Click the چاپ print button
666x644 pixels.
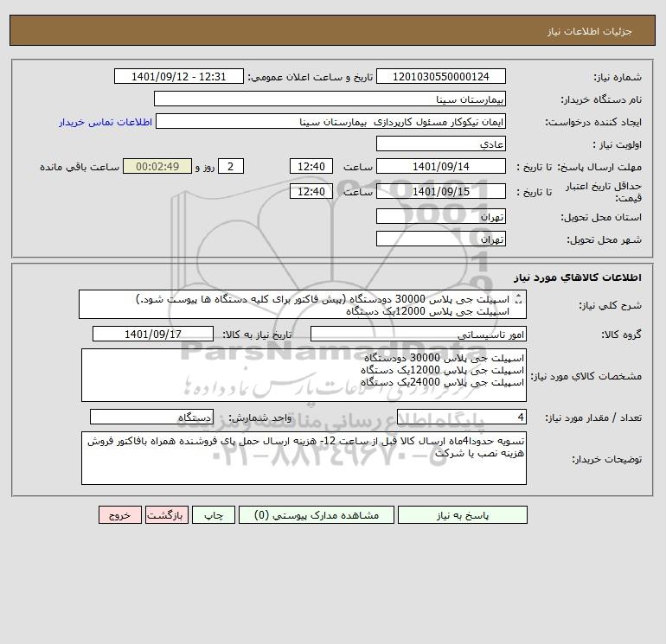[214, 515]
